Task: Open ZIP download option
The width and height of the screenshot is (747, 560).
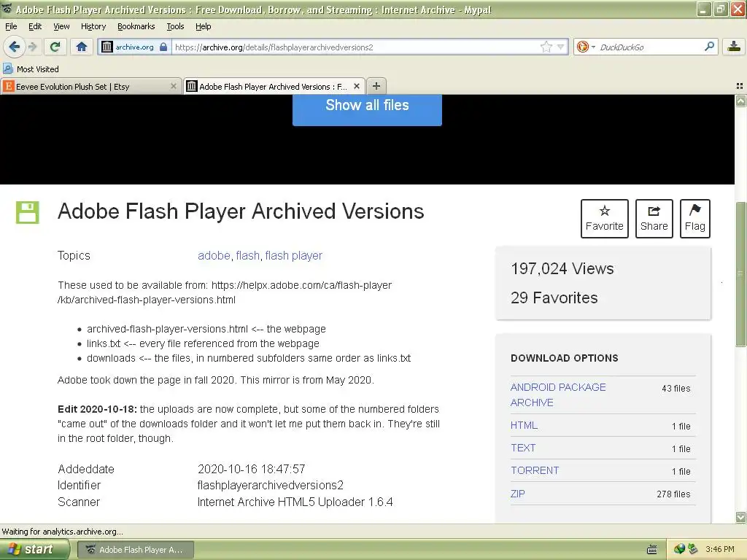Action: [517, 494]
